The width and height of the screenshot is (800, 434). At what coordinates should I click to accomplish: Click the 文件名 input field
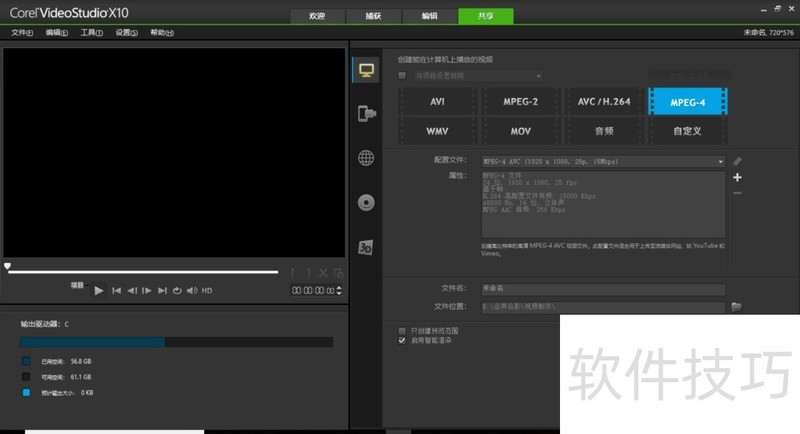[x=602, y=288]
